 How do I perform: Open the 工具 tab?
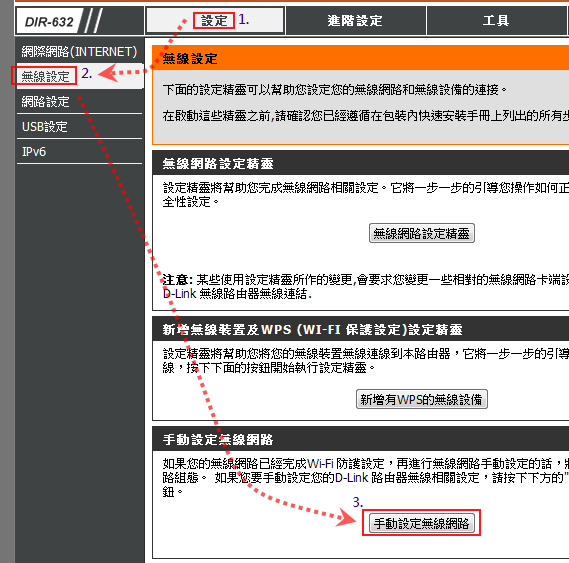tap(496, 21)
